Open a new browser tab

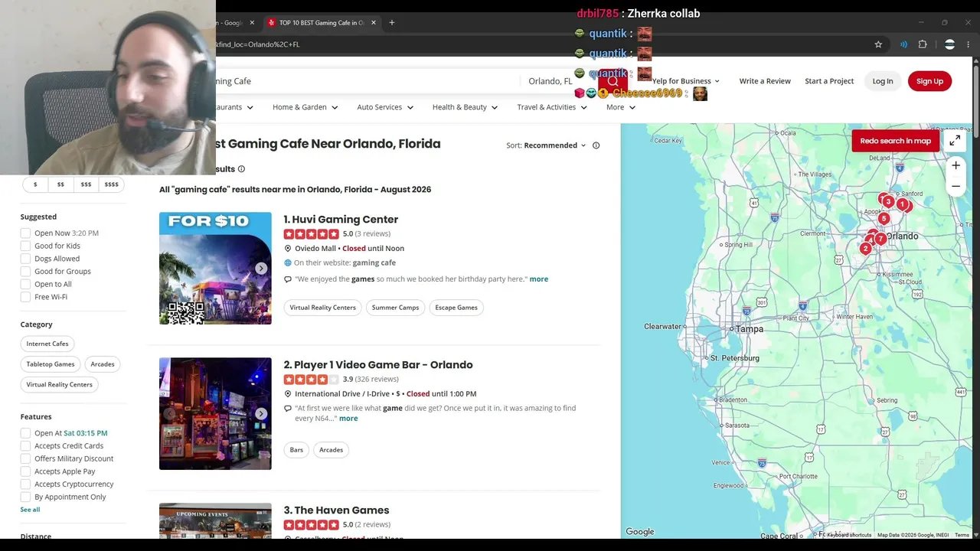391,23
